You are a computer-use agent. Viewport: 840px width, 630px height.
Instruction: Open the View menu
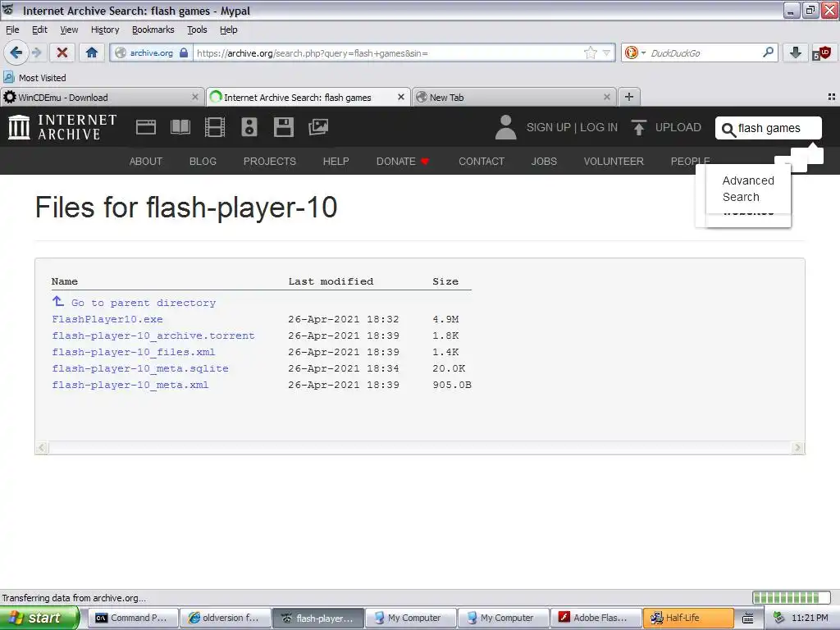69,30
